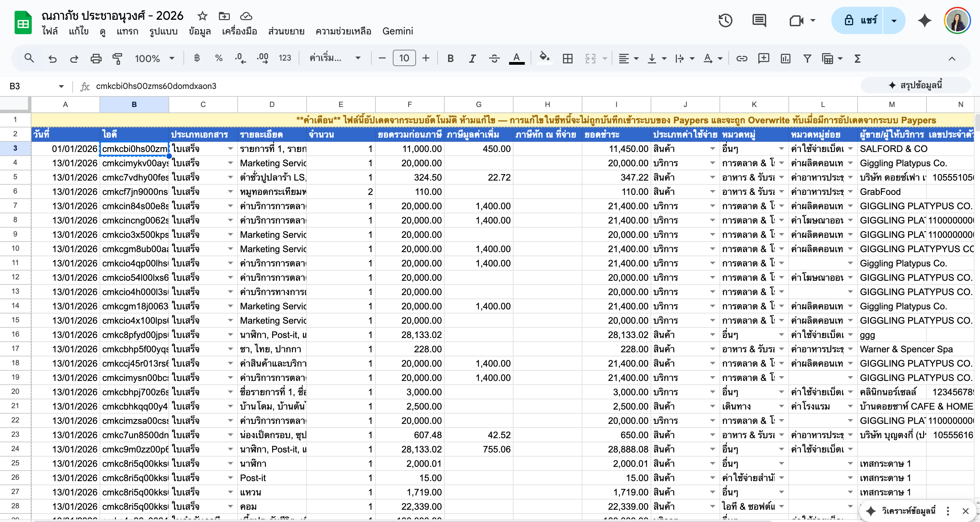The height and width of the screenshot is (522, 980).
Task: Toggle strikethrough formatting
Action: (494, 59)
